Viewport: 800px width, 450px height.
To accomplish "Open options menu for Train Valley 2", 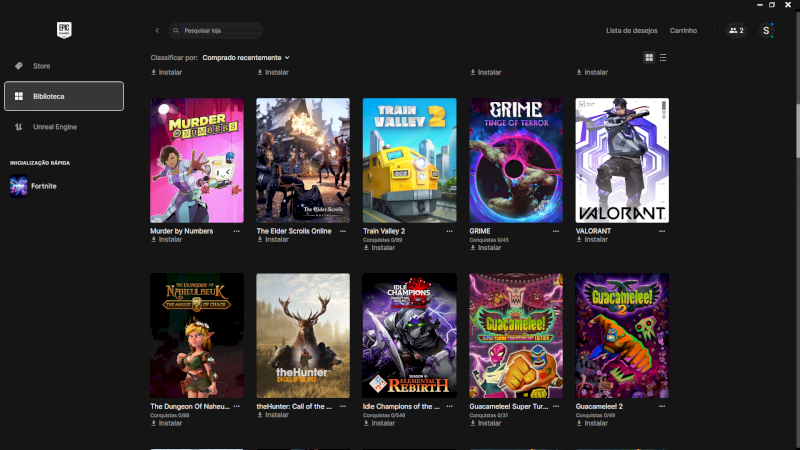I will click(449, 231).
